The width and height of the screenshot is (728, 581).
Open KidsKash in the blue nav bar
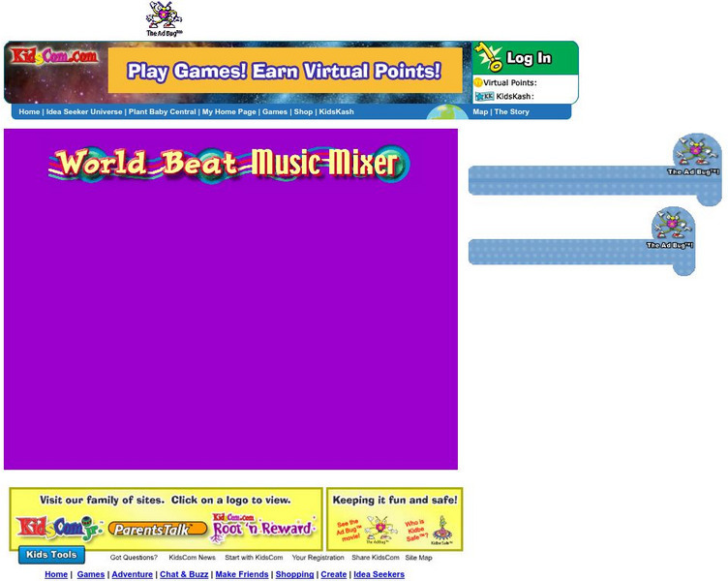(x=336, y=111)
